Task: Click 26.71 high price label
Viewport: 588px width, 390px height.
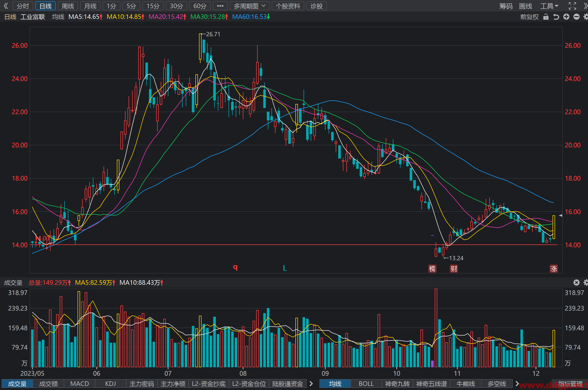Action: 213,34
